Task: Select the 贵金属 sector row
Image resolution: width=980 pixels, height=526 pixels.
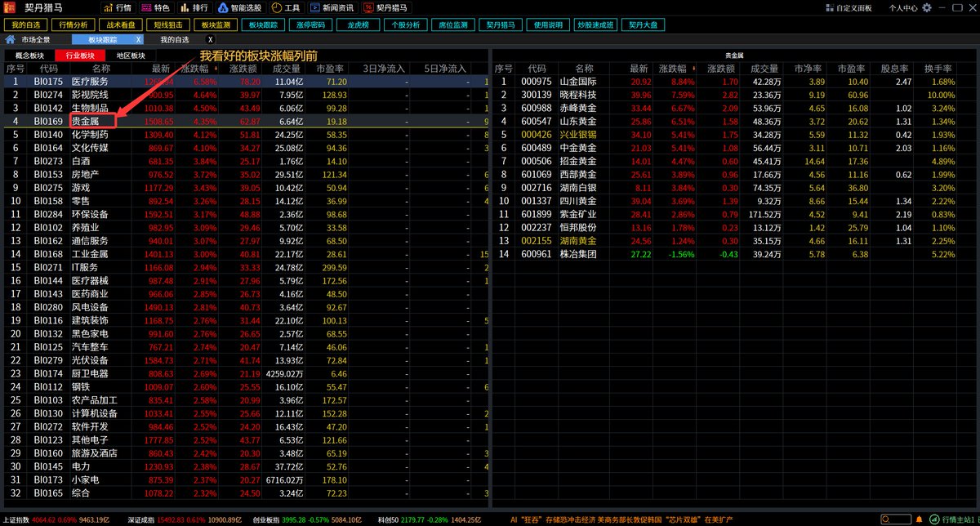Action: (245, 121)
